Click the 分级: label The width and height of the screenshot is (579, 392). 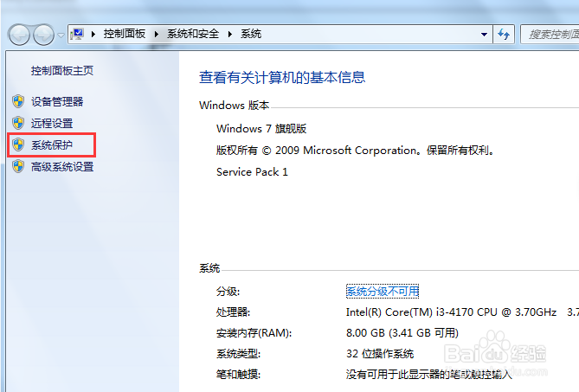tap(228, 292)
